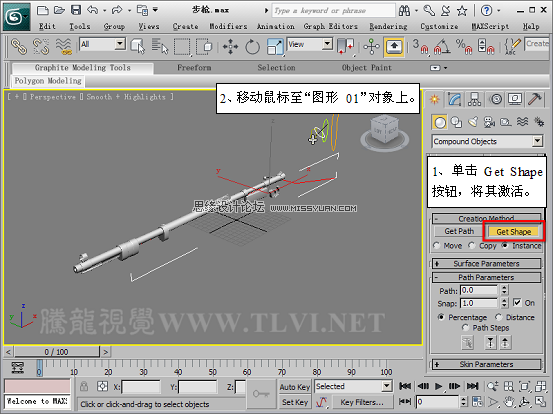Activate Select and Move tool
Image resolution: width=553 pixels, height=414 pixels.
[230, 47]
